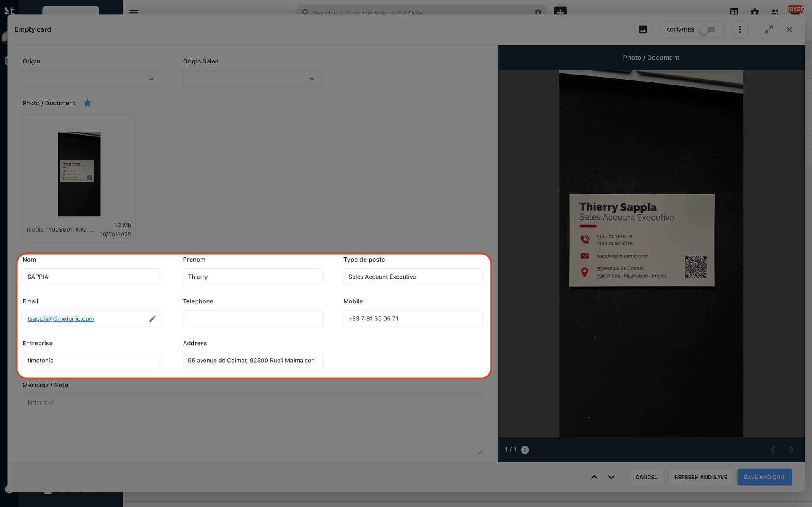Viewport: 812px width, 507px height.
Task: Open the three-dot more options menu
Action: [740, 29]
